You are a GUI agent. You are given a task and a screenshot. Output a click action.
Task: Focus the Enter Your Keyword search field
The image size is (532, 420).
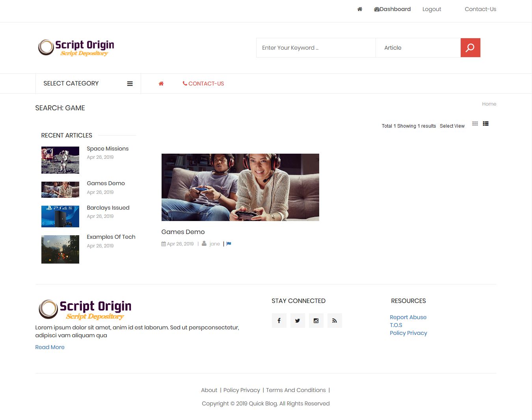point(316,48)
